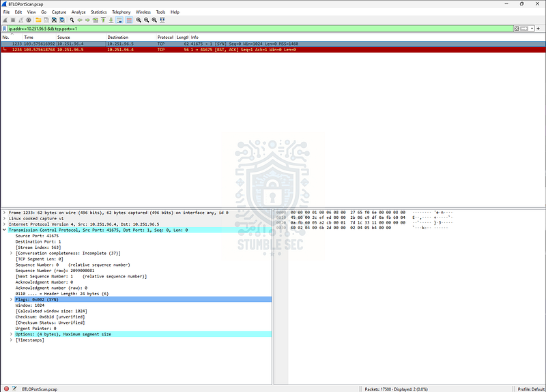Jump to the last packet icon

coord(111,20)
